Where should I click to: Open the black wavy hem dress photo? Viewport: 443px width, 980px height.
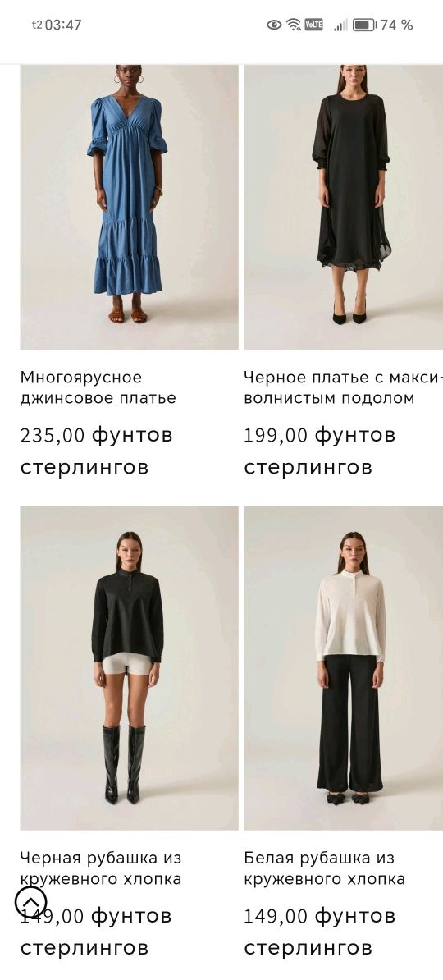coord(343,207)
